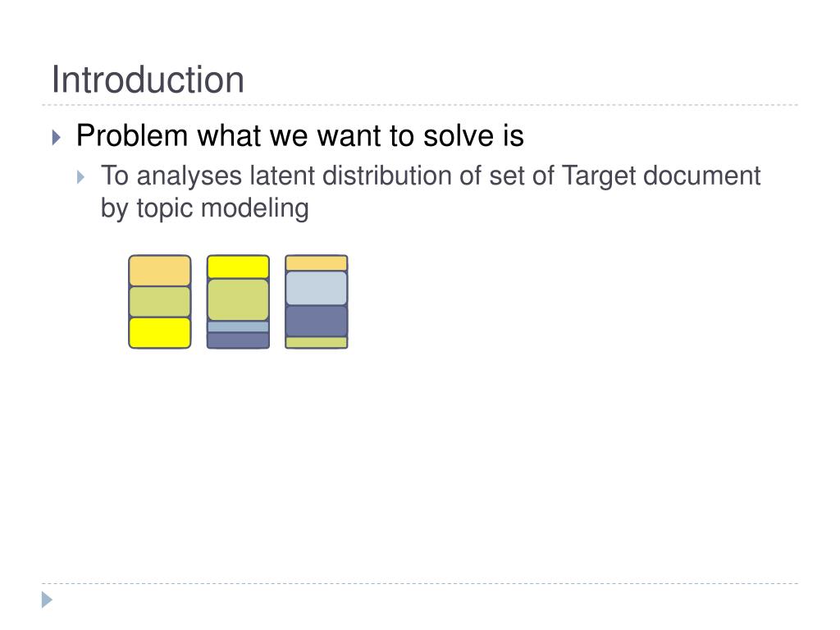Click the main bullet arrow beside Problem

[57, 138]
